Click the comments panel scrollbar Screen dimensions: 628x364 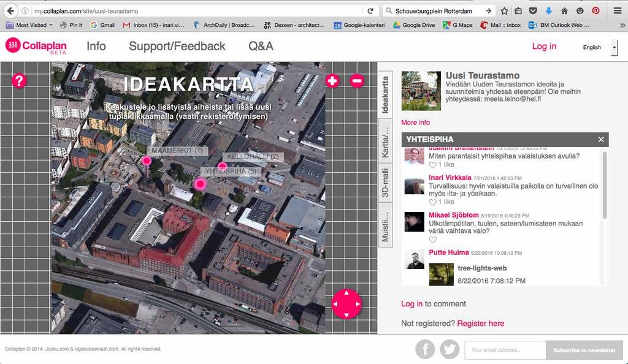pyautogui.click(x=604, y=185)
